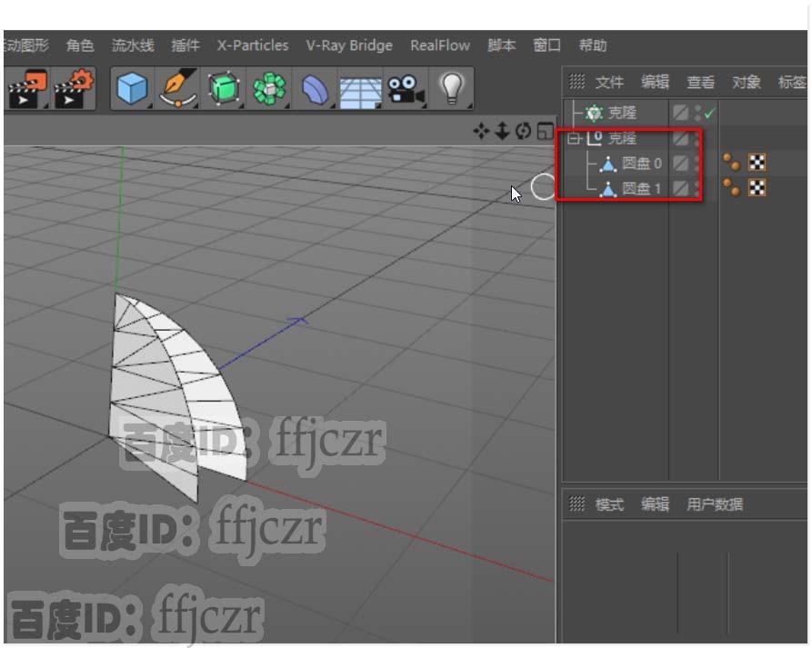Toggle render visibility dot for 圆盘 1
The image size is (812, 648).
point(697,192)
